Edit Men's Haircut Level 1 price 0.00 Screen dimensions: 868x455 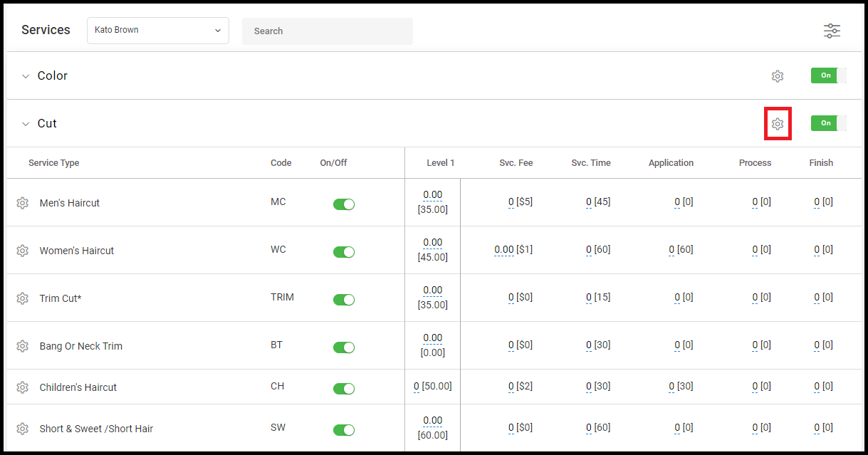coord(432,195)
